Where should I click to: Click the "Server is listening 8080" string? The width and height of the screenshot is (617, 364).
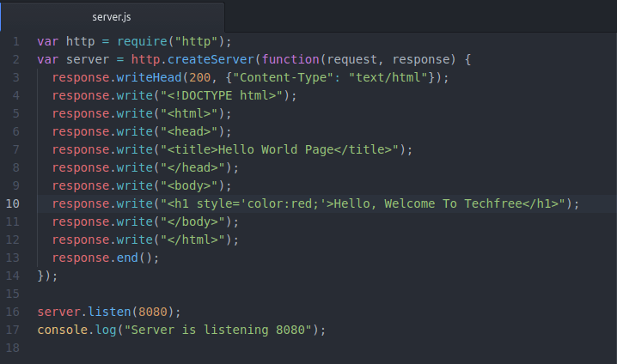(x=218, y=331)
